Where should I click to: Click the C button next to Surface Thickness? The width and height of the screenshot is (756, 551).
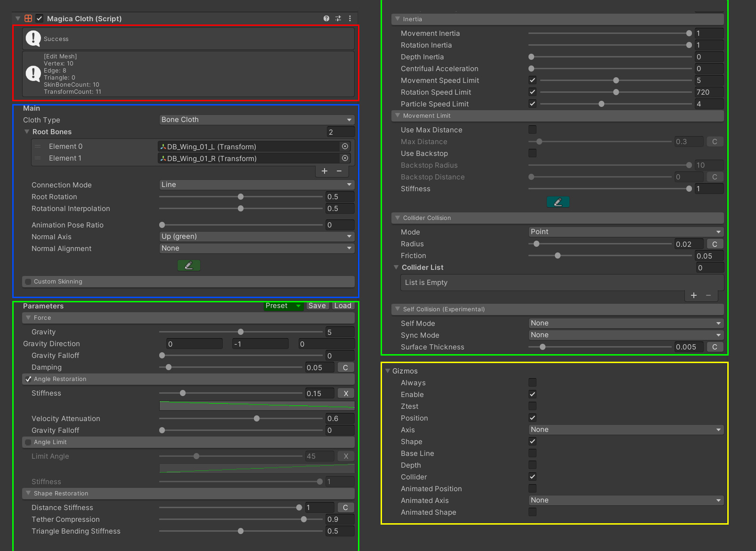pos(715,347)
